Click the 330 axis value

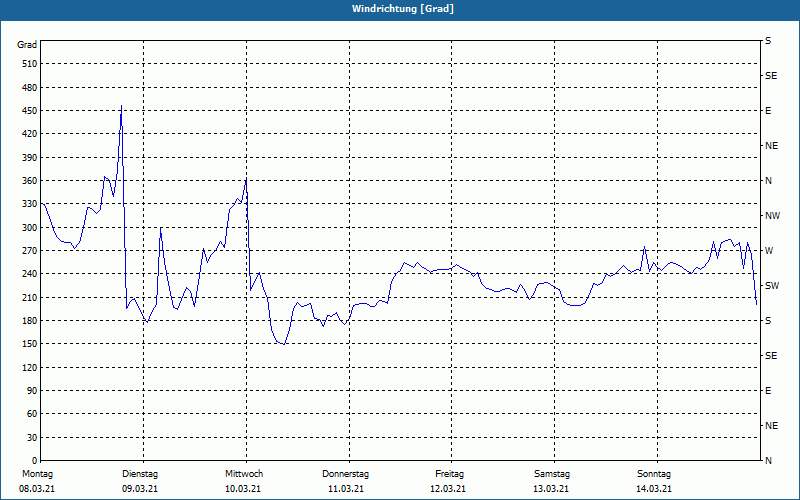point(29,204)
